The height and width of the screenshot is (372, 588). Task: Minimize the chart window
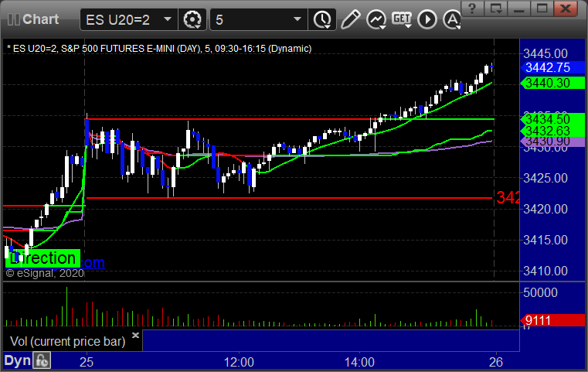coord(519,8)
